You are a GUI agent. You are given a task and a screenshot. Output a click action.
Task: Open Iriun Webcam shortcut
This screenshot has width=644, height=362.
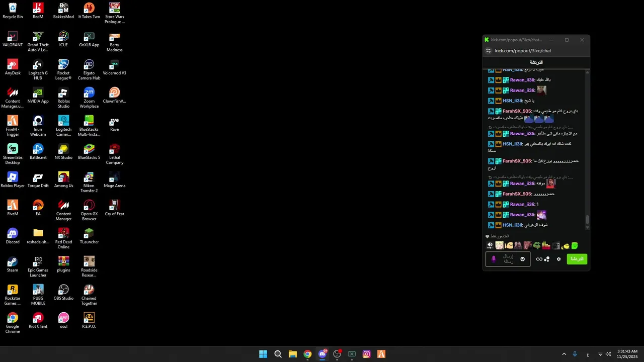(38, 126)
